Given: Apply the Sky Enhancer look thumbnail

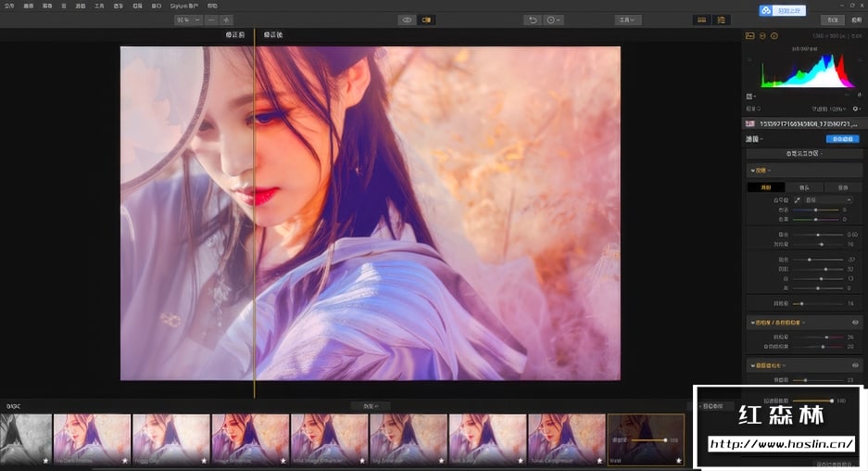Looking at the screenshot, I should pyautogui.click(x=409, y=439).
